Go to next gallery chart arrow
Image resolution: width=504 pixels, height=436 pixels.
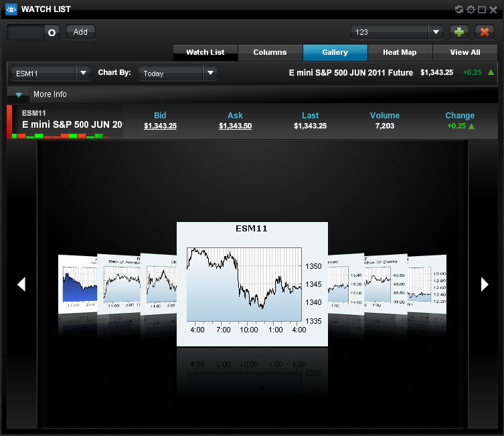(x=485, y=284)
